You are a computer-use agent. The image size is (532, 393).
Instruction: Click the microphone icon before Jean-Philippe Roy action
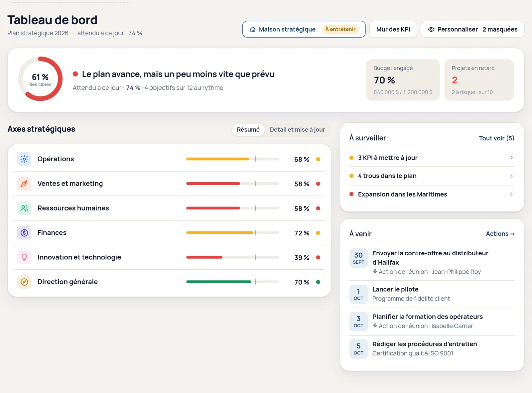coord(375,272)
